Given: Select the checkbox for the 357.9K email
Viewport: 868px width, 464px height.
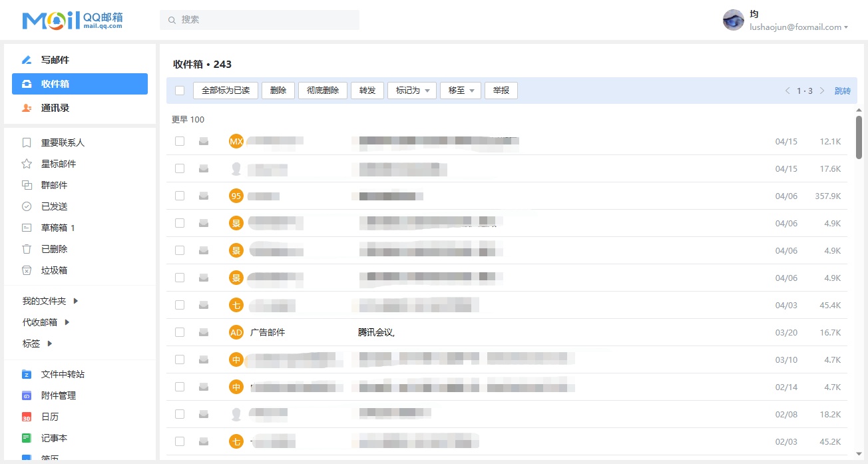Looking at the screenshot, I should (180, 196).
